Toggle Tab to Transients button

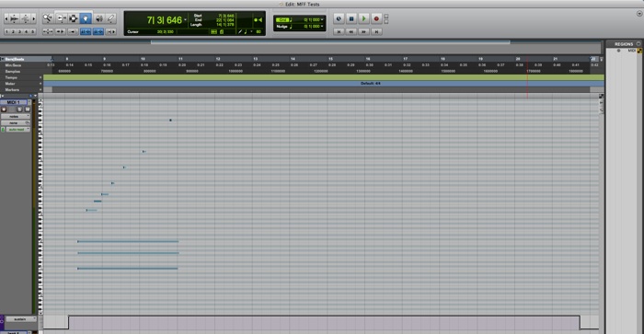[x=61, y=31]
